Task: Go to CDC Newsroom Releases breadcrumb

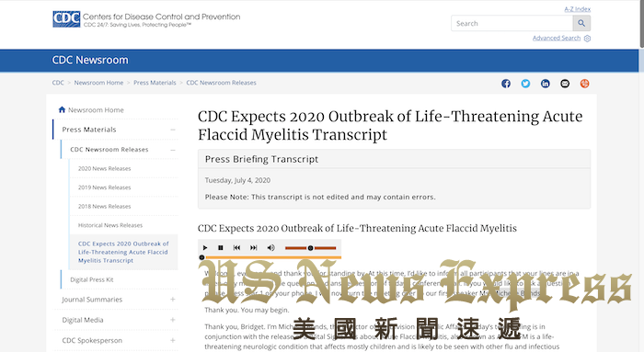Action: point(221,83)
